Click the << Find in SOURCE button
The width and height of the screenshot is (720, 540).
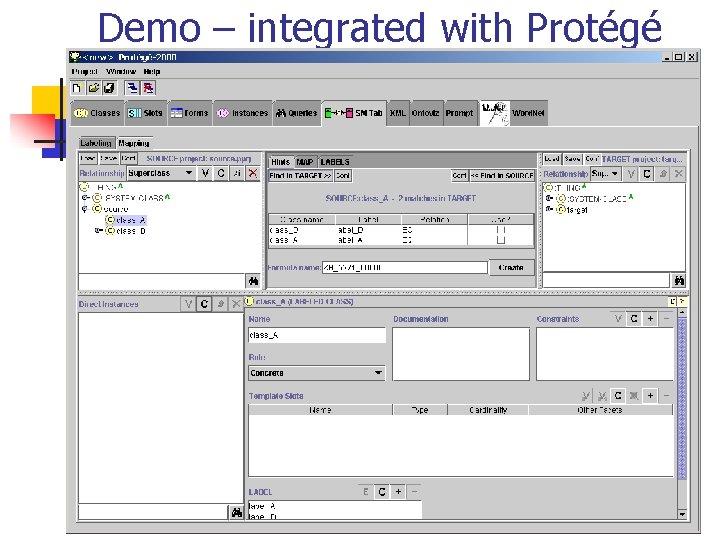pyautogui.click(x=502, y=176)
